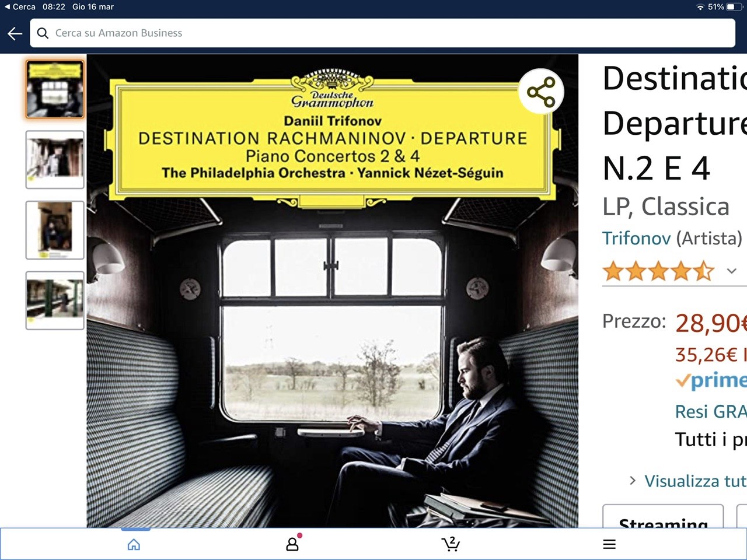
Task: Expand the star ratings chevron
Action: (731, 271)
